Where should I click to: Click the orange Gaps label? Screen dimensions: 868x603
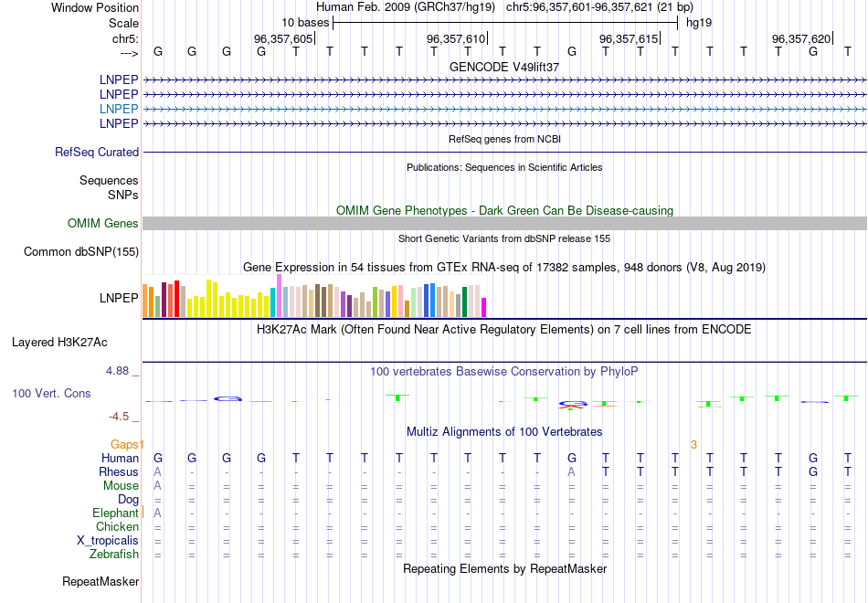pyautogui.click(x=124, y=444)
